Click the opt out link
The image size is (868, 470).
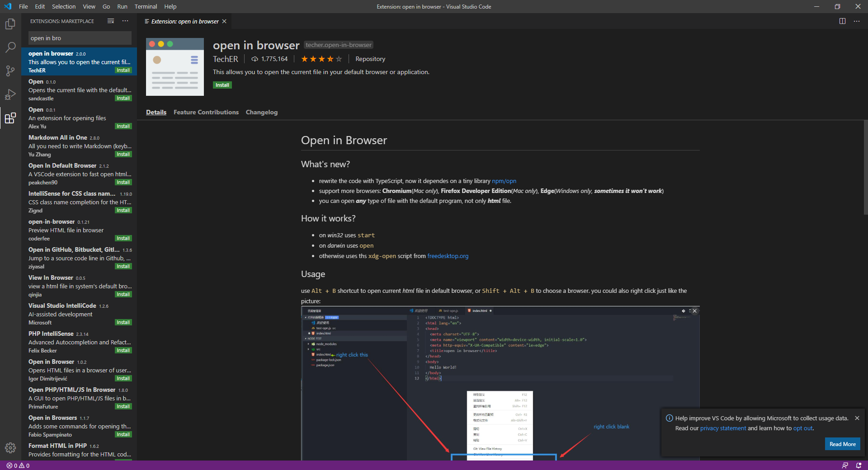click(x=803, y=428)
